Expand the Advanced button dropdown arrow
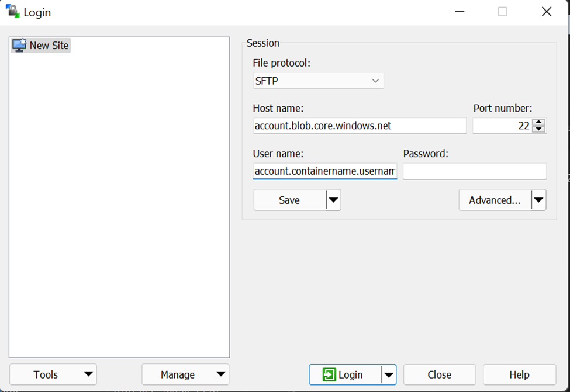Viewport: 570px width, 392px height. [538, 200]
